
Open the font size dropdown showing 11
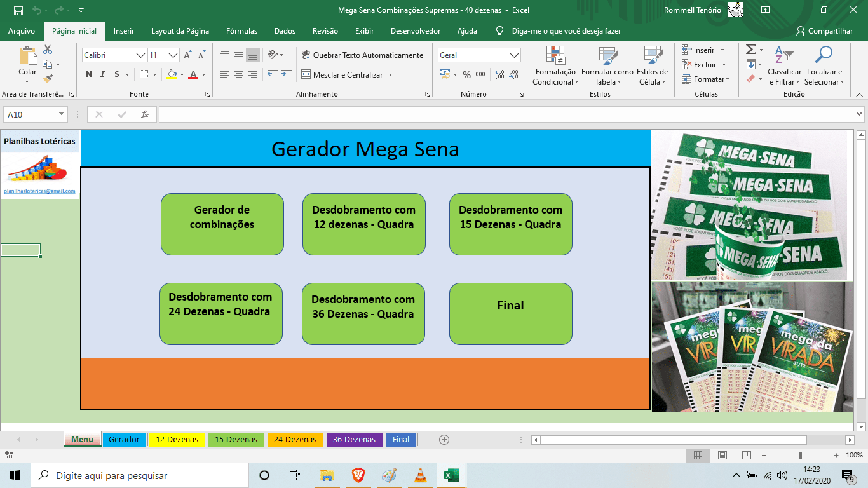tap(173, 55)
